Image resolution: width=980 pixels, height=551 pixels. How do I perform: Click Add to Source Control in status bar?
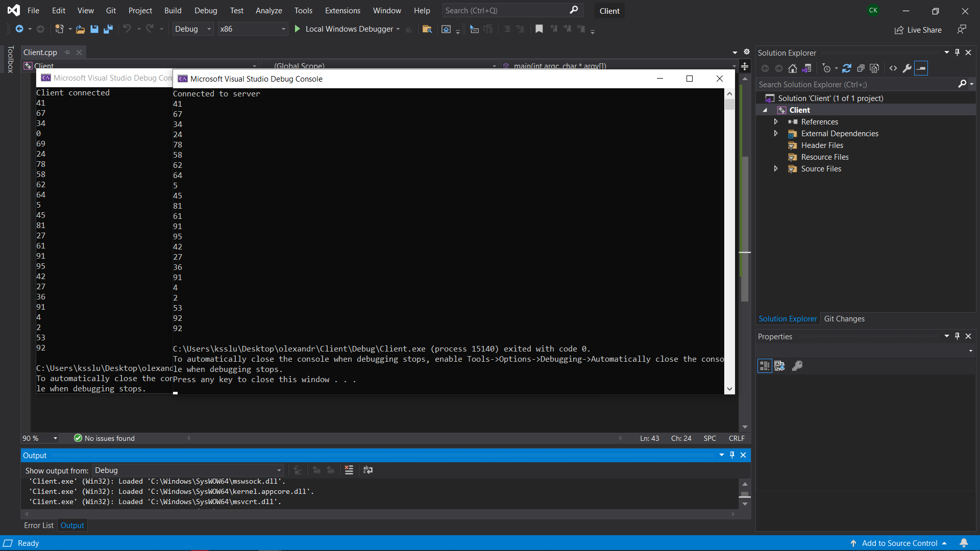899,543
